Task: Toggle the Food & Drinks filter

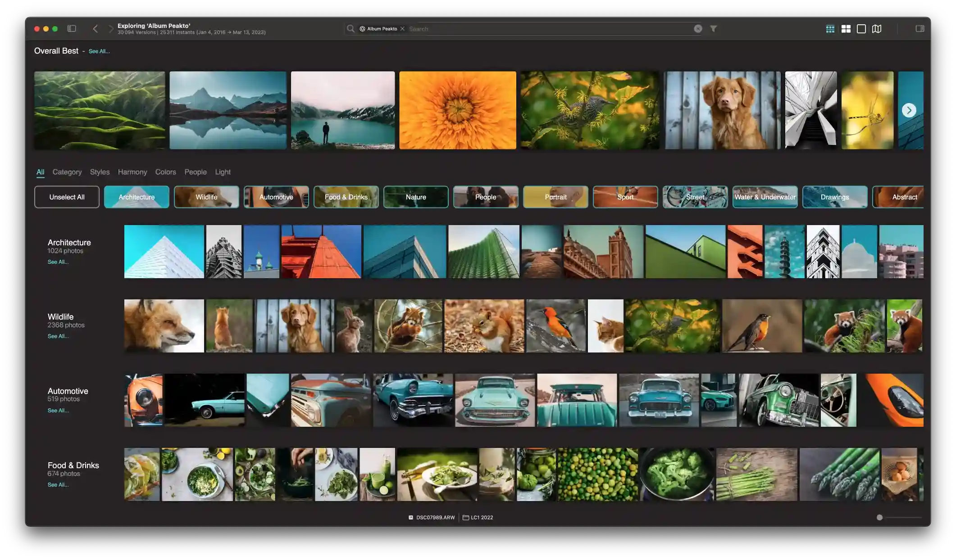Action: coord(346,197)
